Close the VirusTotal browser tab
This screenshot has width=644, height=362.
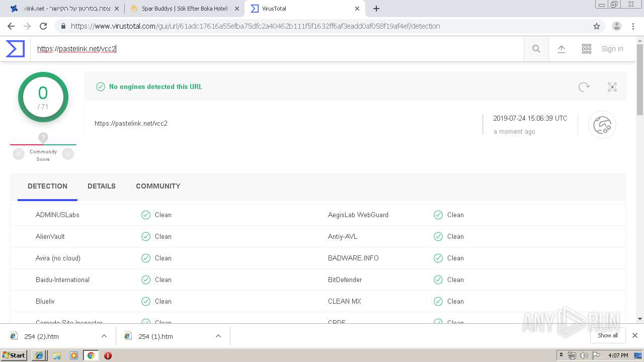[357, 9]
